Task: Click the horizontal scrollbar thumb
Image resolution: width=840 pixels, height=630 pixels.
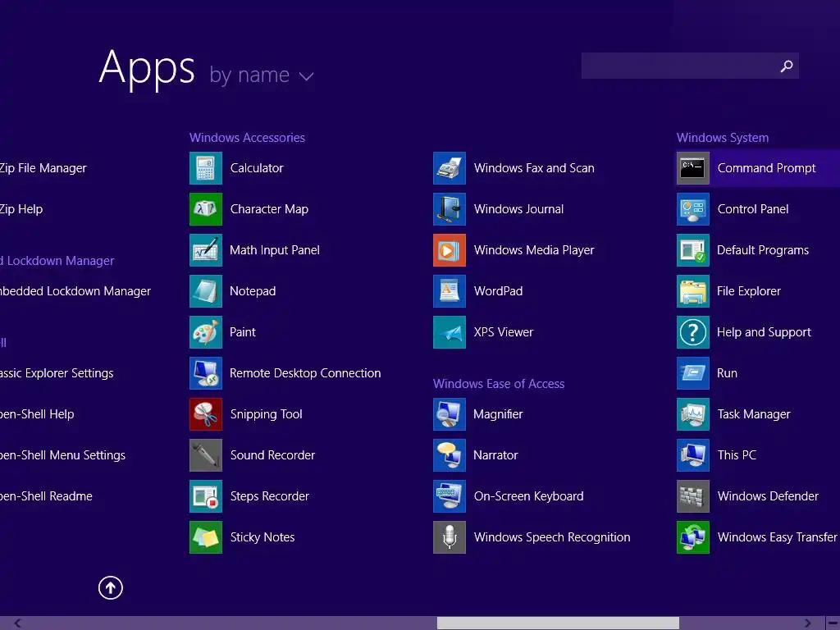Action: coord(558,623)
